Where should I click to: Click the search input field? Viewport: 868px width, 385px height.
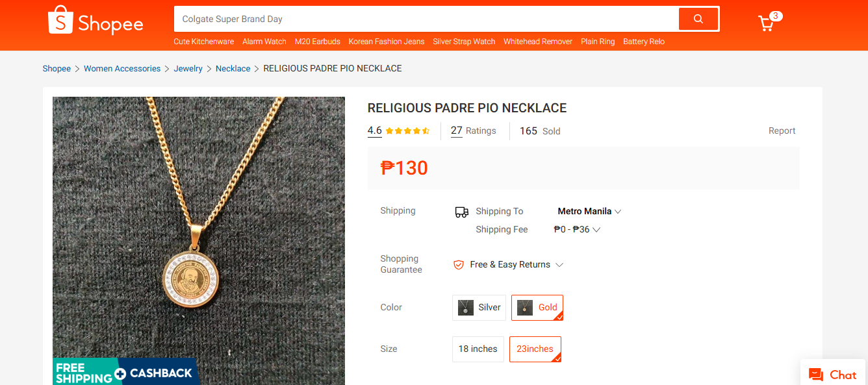[x=422, y=19]
